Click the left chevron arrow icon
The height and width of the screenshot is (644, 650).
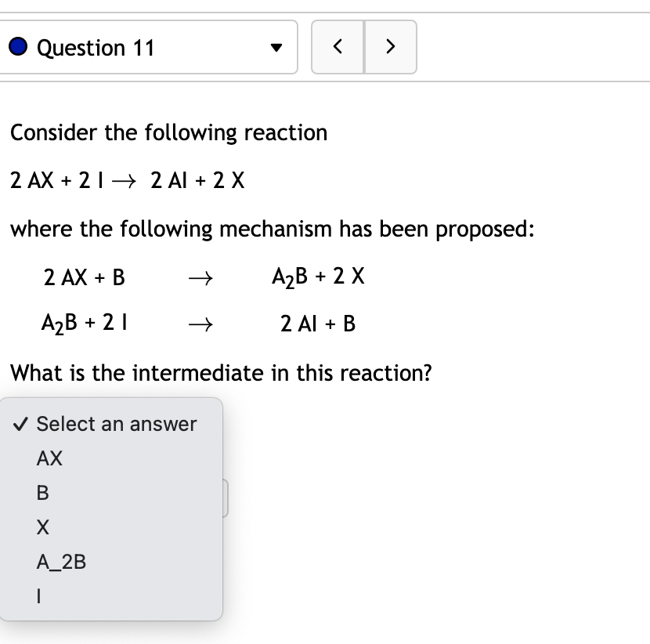pyautogui.click(x=338, y=47)
